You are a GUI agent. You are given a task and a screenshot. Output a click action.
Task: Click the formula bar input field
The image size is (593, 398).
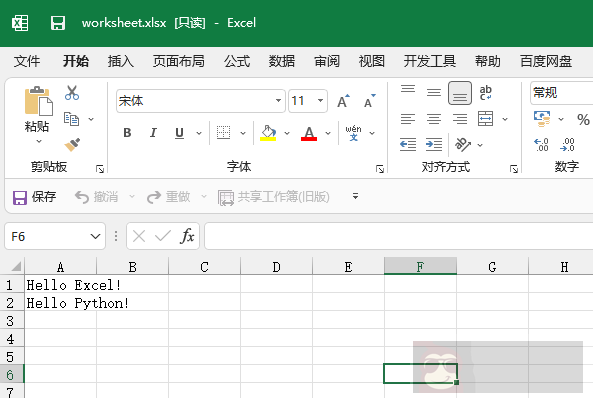[399, 236]
